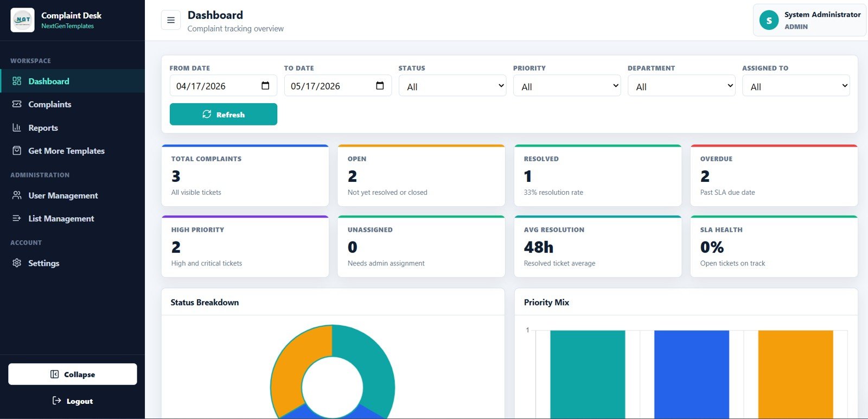
Task: Click the High Priority card
Action: tap(245, 246)
